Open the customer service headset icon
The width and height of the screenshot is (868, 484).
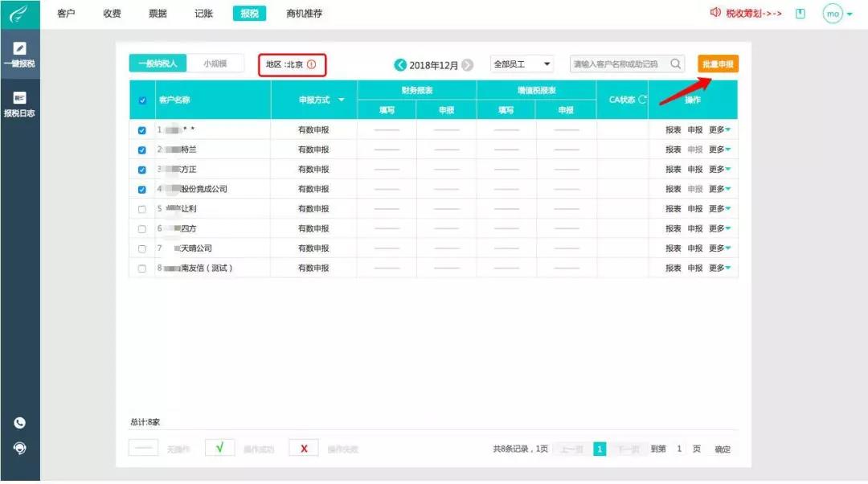[x=19, y=448]
